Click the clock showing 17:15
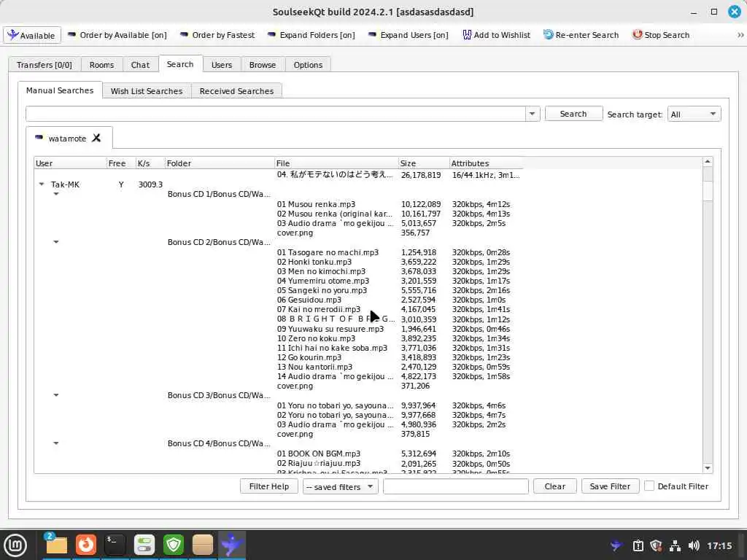This screenshot has width=747, height=560. click(719, 545)
